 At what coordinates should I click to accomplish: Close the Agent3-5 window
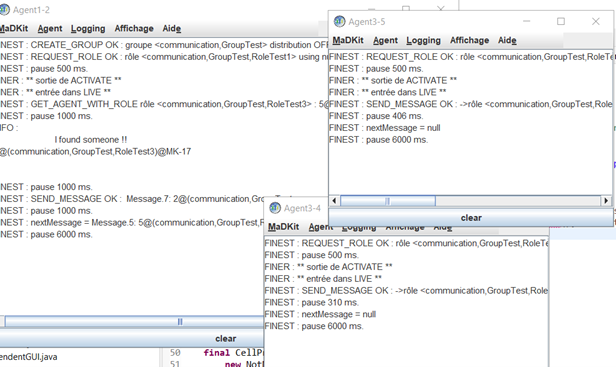click(x=596, y=21)
